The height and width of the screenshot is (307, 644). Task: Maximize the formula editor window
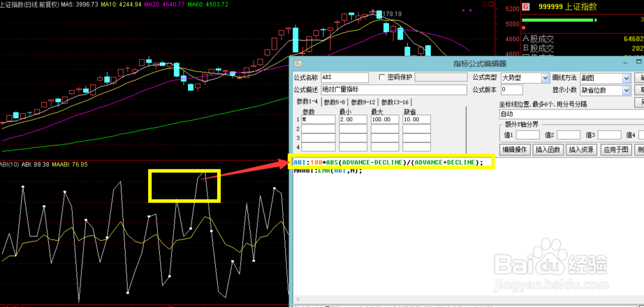(x=639, y=62)
